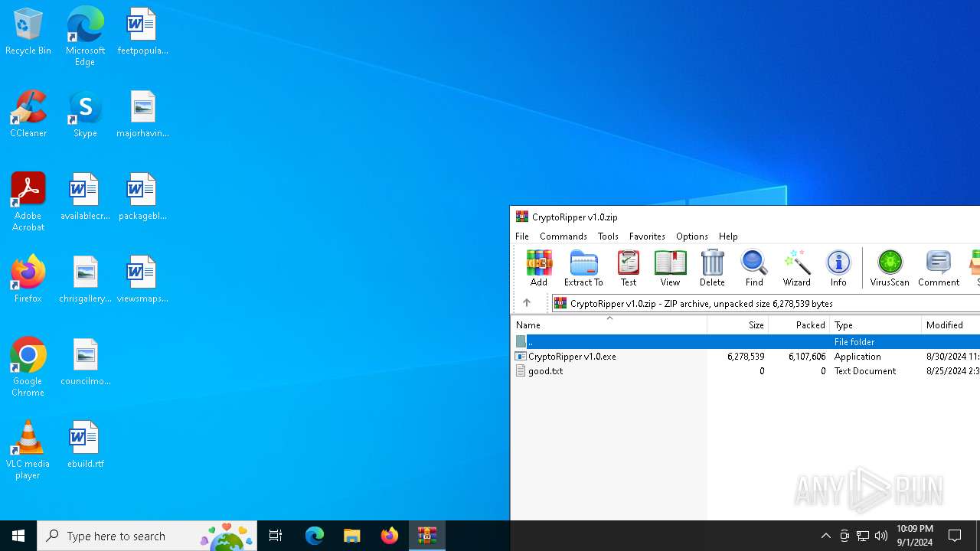
Task: Open Task View on taskbar
Action: coord(276,536)
